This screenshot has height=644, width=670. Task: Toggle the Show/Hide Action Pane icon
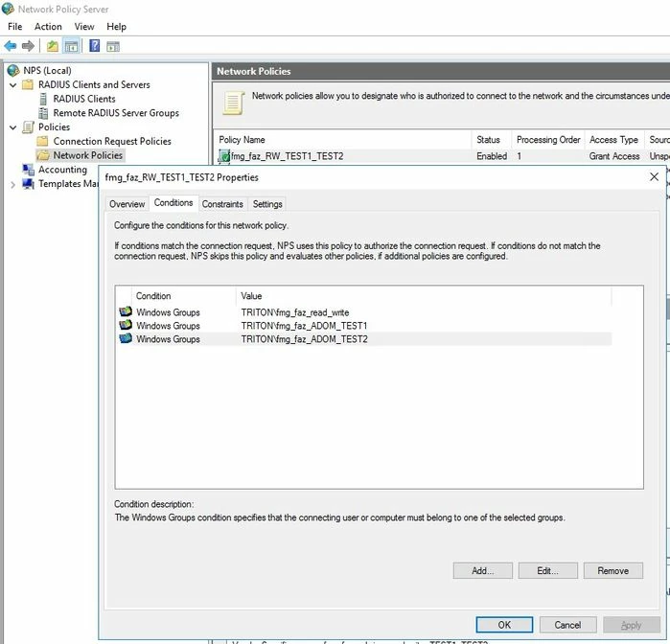pyautogui.click(x=113, y=46)
